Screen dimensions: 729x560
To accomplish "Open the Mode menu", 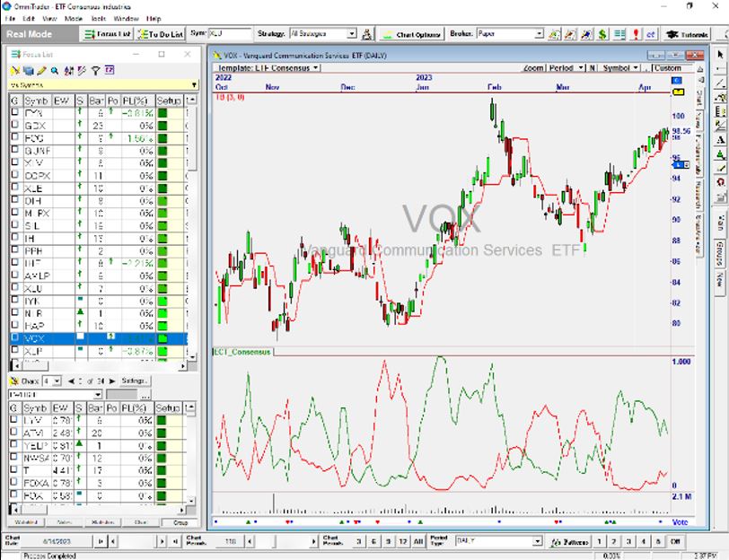I will (x=74, y=19).
